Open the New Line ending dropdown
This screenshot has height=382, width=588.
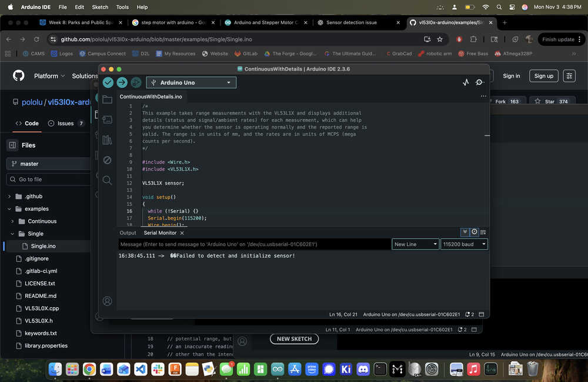(415, 244)
